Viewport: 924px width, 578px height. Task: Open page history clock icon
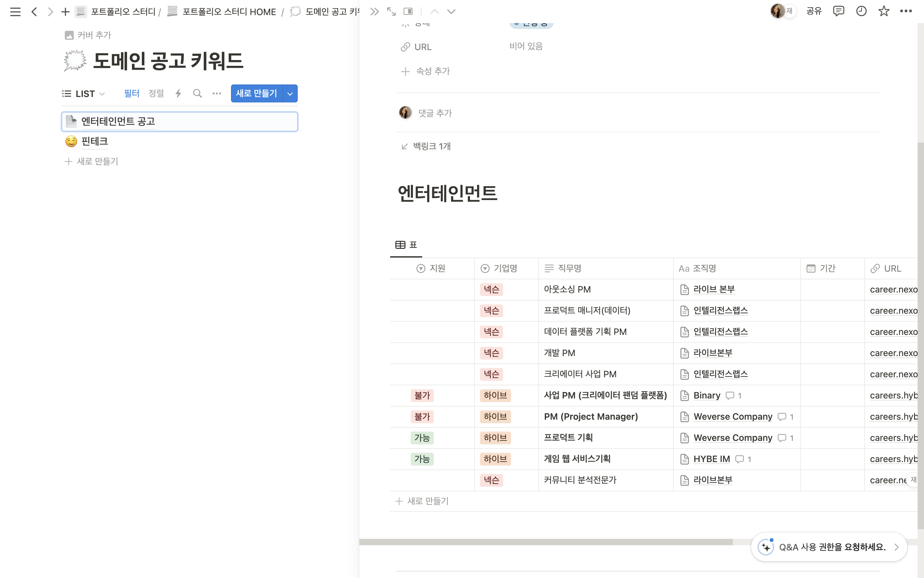pyautogui.click(x=861, y=11)
